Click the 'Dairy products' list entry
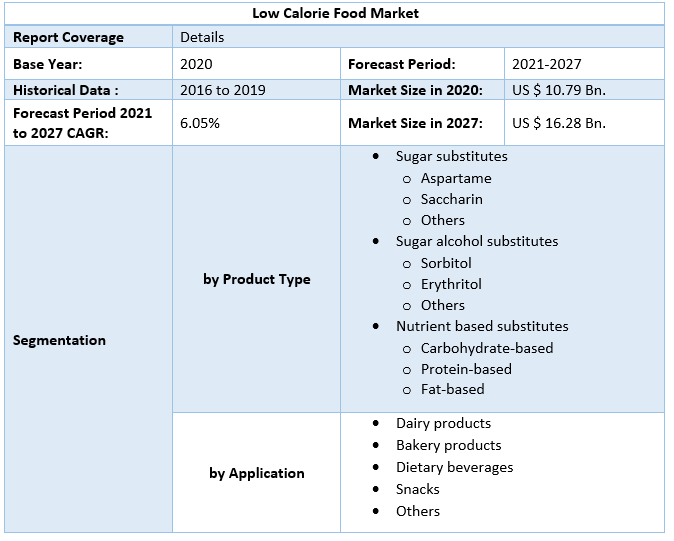The height and width of the screenshot is (541, 674). click(443, 423)
